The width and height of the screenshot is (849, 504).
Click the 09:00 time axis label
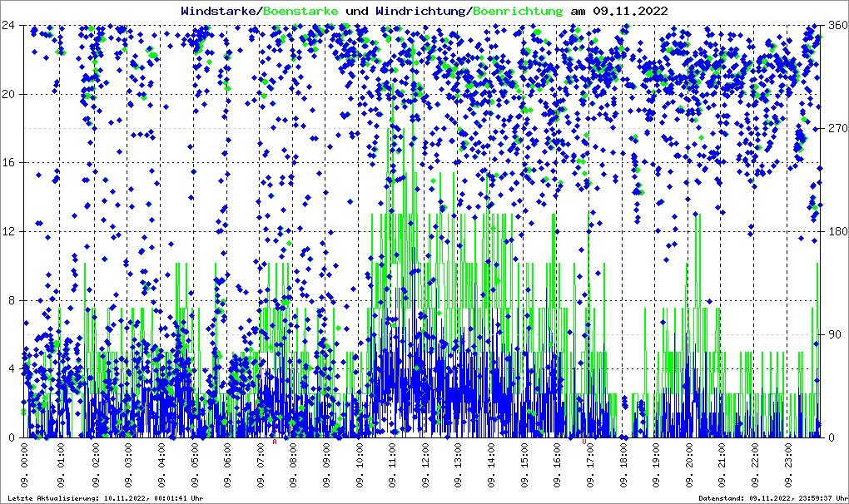tap(326, 466)
